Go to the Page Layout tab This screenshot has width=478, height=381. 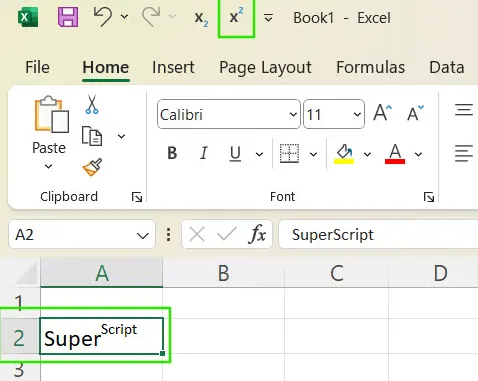265,68
